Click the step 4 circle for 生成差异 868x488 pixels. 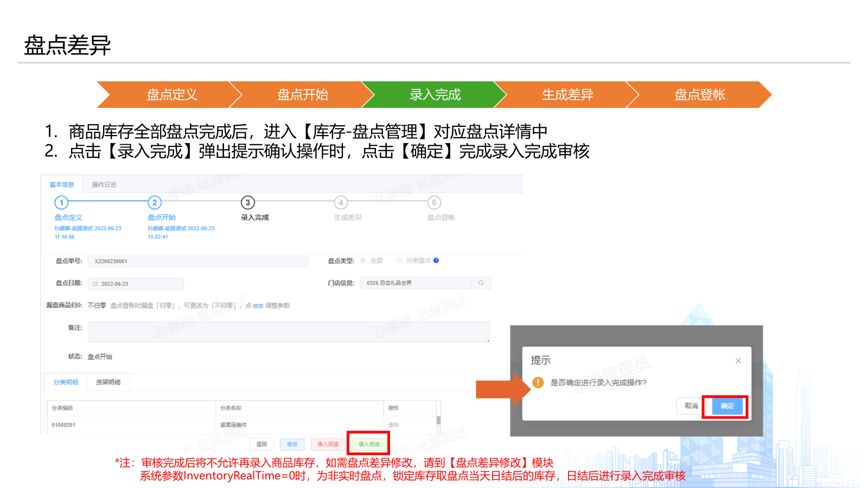pos(341,203)
